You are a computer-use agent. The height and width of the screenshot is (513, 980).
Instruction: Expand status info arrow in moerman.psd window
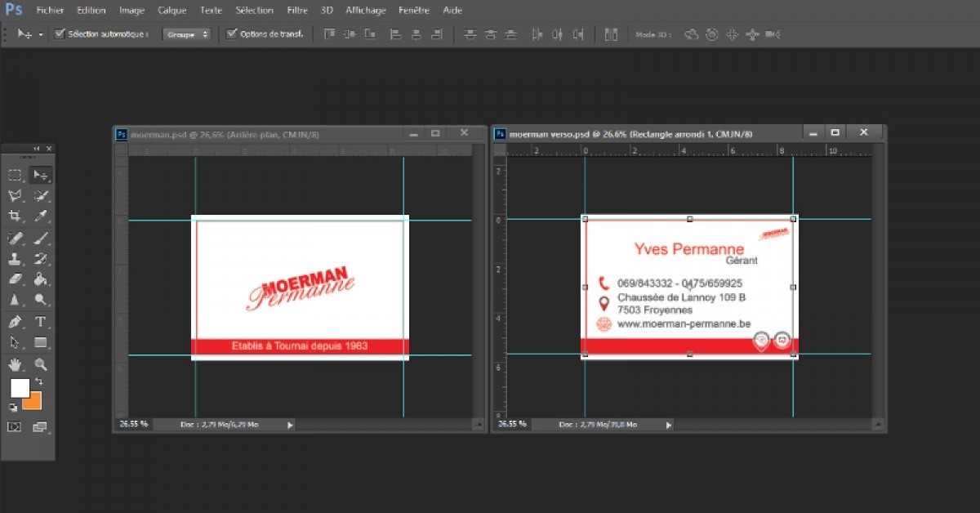coord(290,425)
